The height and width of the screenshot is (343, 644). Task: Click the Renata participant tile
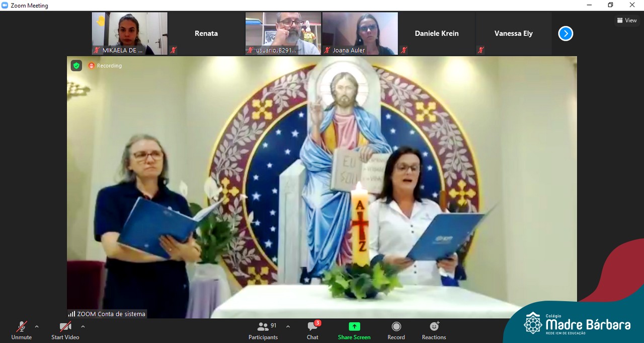[x=206, y=33]
